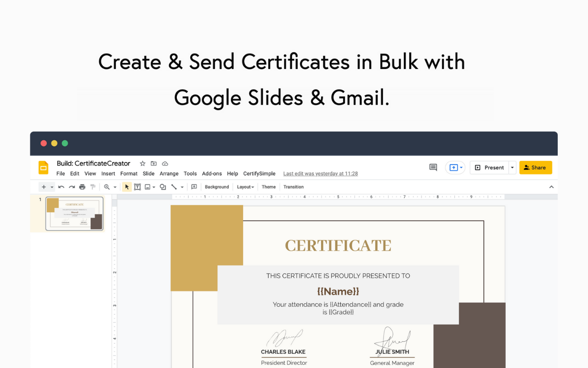Select the gold square shape on slide
The width and height of the screenshot is (588, 368).
point(207,248)
